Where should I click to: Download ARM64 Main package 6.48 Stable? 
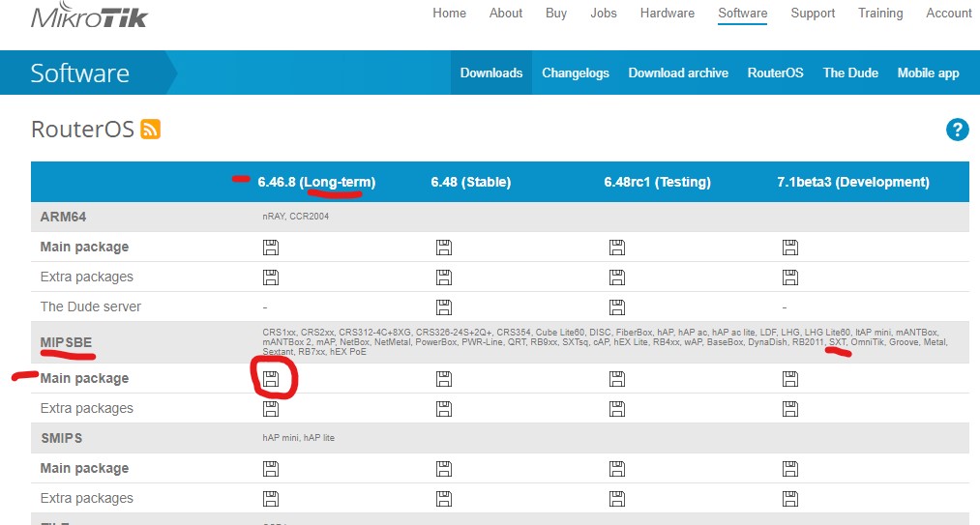[444, 248]
